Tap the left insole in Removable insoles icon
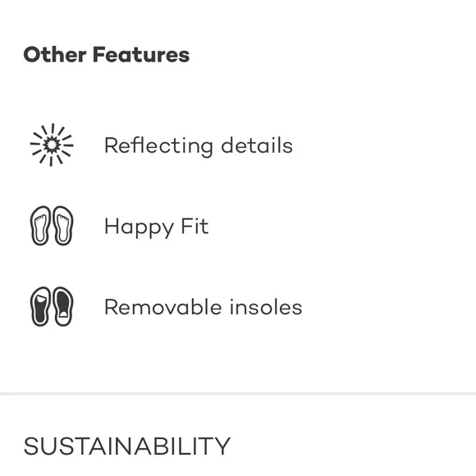476x476 pixels. pos(40,306)
